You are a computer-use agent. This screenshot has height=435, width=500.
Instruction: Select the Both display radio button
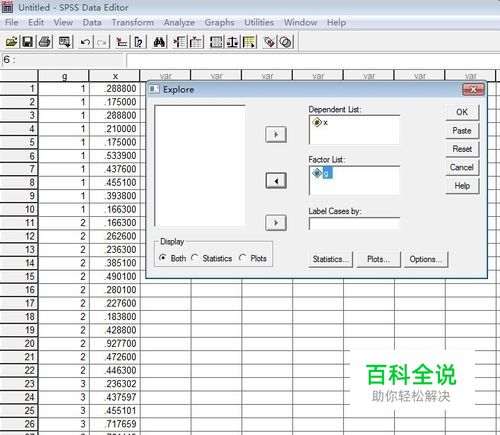(x=163, y=258)
